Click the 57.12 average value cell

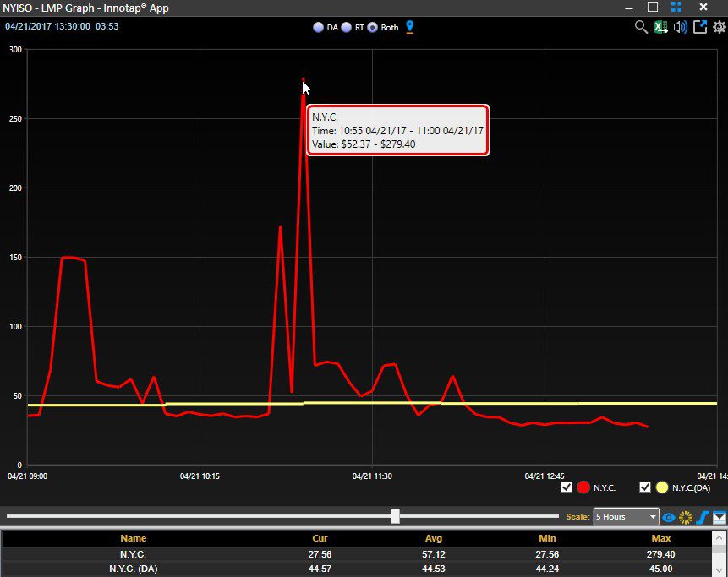click(x=434, y=554)
